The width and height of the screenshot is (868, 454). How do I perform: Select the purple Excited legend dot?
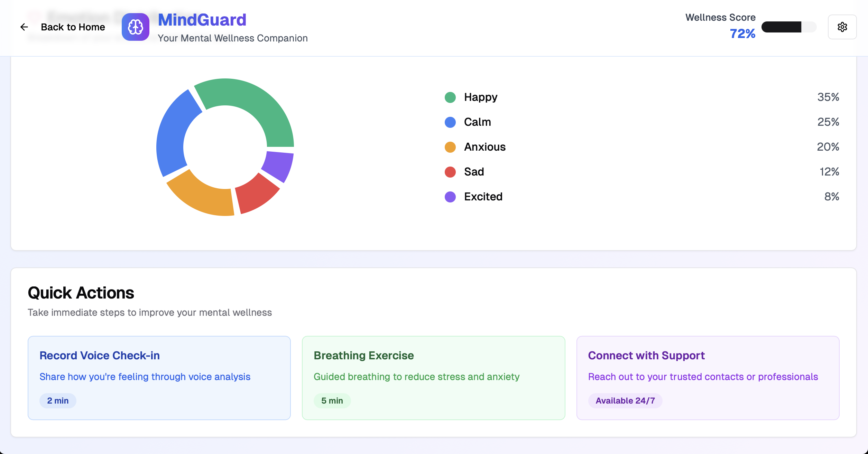click(450, 197)
